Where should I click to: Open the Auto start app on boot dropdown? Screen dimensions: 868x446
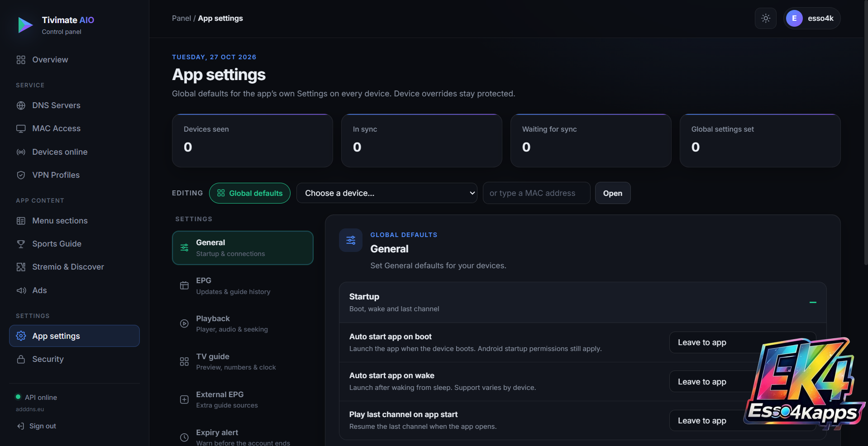click(x=743, y=342)
